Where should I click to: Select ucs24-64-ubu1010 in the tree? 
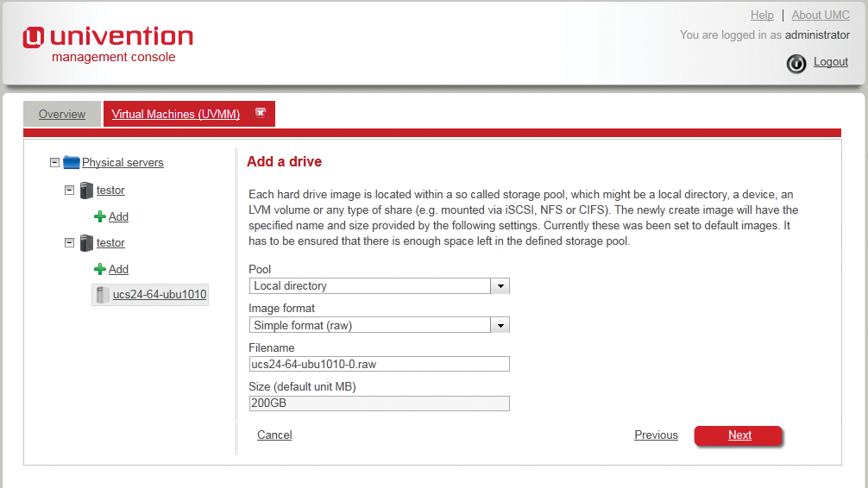[x=160, y=294]
